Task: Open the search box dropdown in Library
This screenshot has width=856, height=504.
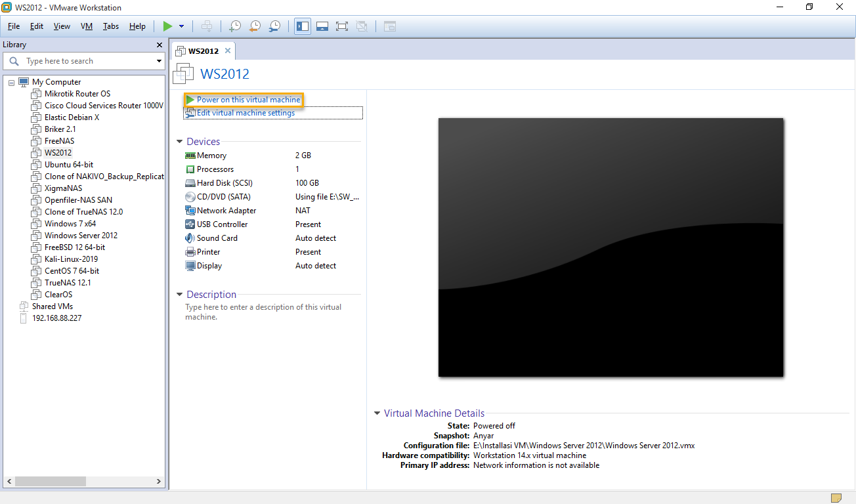Action: 158,60
